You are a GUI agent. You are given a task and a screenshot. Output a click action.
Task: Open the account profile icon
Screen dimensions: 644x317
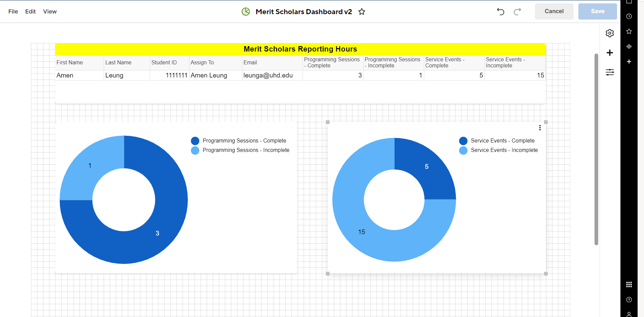[629, 314]
